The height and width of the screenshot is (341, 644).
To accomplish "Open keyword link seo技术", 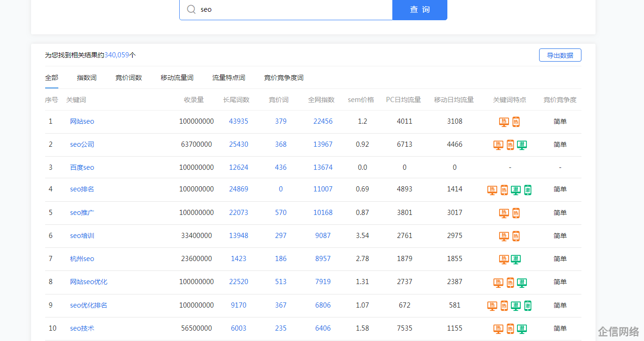I will (x=82, y=328).
